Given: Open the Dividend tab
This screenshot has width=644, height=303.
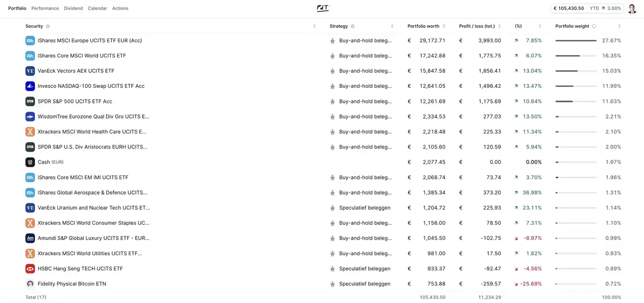Looking at the screenshot, I should pyautogui.click(x=74, y=9).
